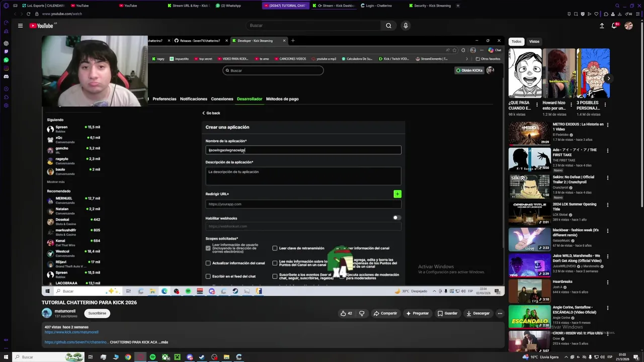Image resolution: width=644 pixels, height=362 pixels.
Task: Click the Compartir button
Action: pyautogui.click(x=385, y=313)
